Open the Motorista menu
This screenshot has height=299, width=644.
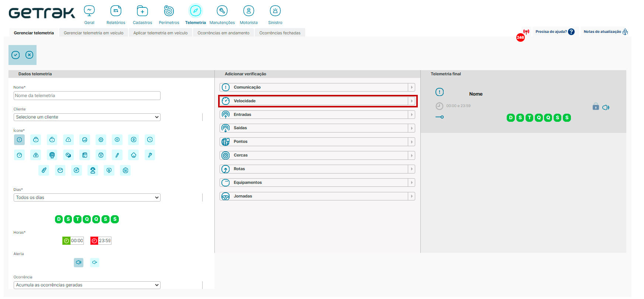249,15
